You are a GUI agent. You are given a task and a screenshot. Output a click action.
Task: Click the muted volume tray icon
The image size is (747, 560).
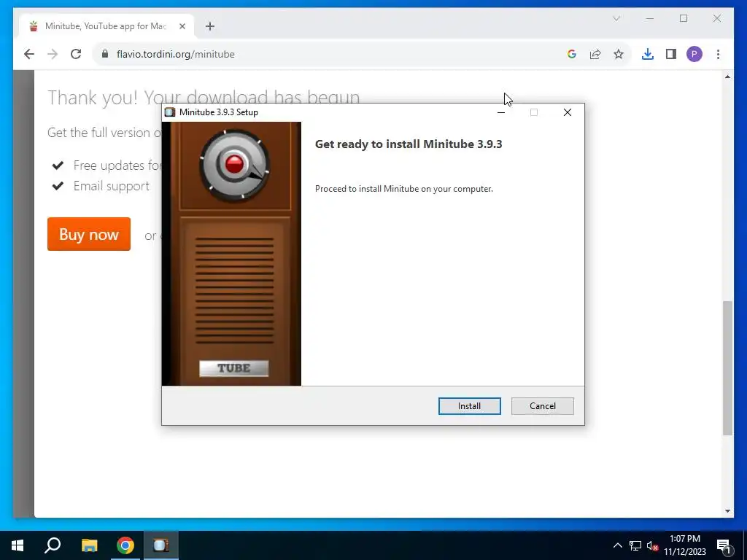click(652, 545)
